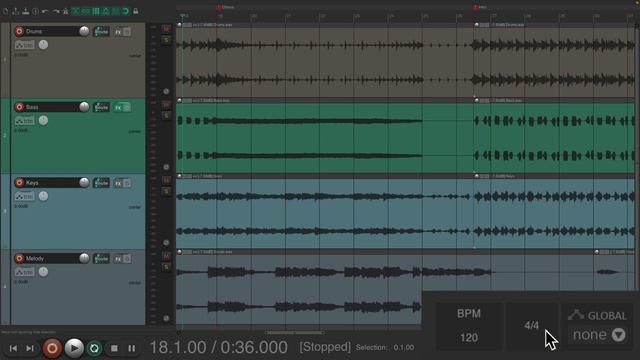
Task: Click the Melody track volume knob
Action: click(x=84, y=258)
